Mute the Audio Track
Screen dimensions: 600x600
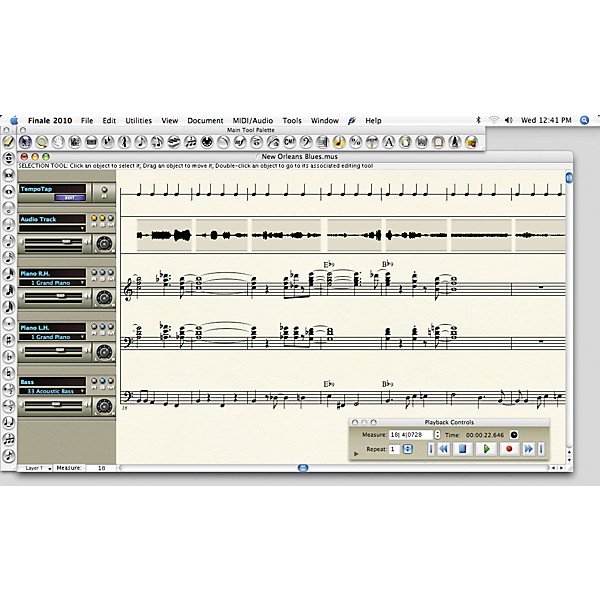click(x=111, y=218)
